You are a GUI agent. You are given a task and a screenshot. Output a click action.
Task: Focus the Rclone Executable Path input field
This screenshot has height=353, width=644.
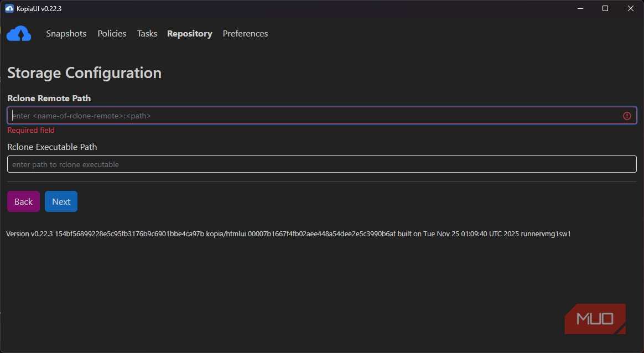pos(322,164)
